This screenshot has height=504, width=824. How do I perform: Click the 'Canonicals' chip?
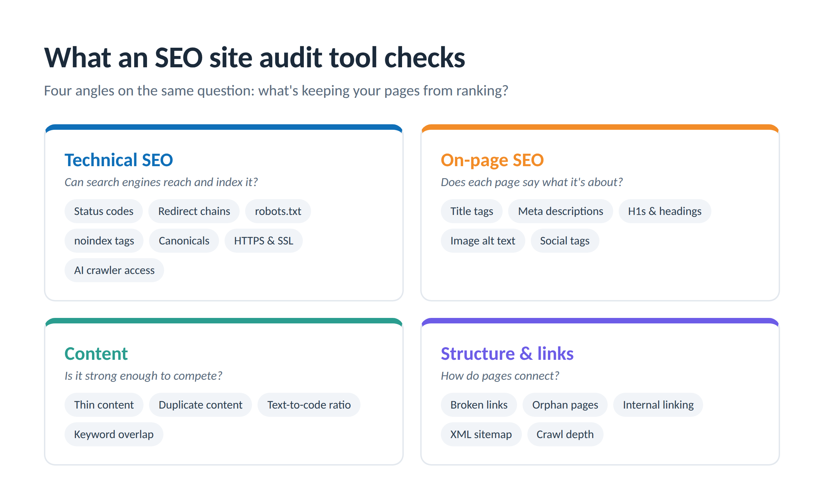pyautogui.click(x=184, y=241)
